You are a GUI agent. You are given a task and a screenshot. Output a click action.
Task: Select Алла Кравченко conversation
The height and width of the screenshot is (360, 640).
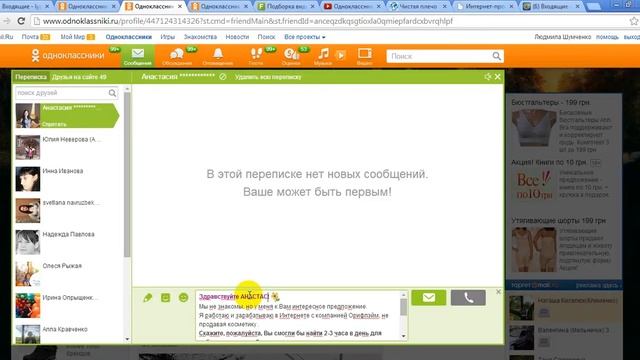(67, 334)
